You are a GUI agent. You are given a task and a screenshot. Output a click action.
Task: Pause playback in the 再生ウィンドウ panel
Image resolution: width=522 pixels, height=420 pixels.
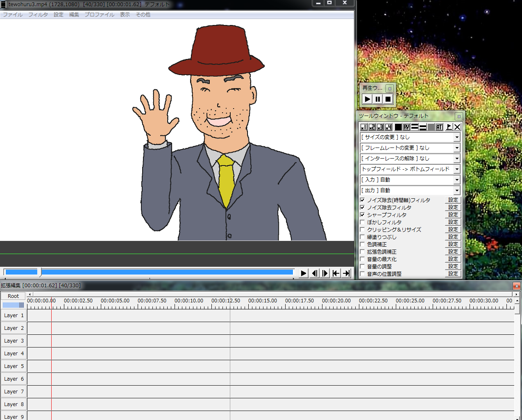click(378, 99)
